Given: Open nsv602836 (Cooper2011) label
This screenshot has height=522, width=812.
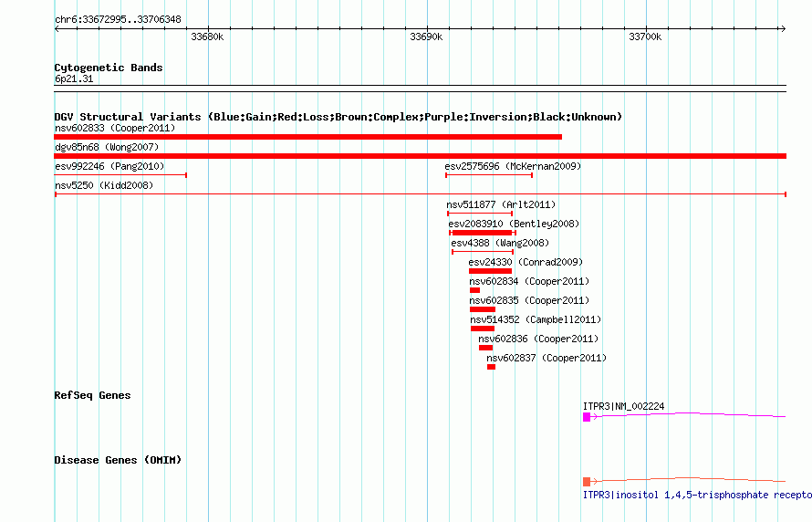Looking at the screenshot, I should [538, 339].
